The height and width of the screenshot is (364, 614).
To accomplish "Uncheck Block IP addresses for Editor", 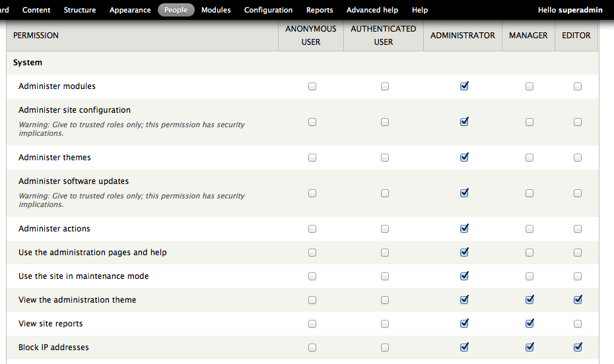I will pos(578,348).
